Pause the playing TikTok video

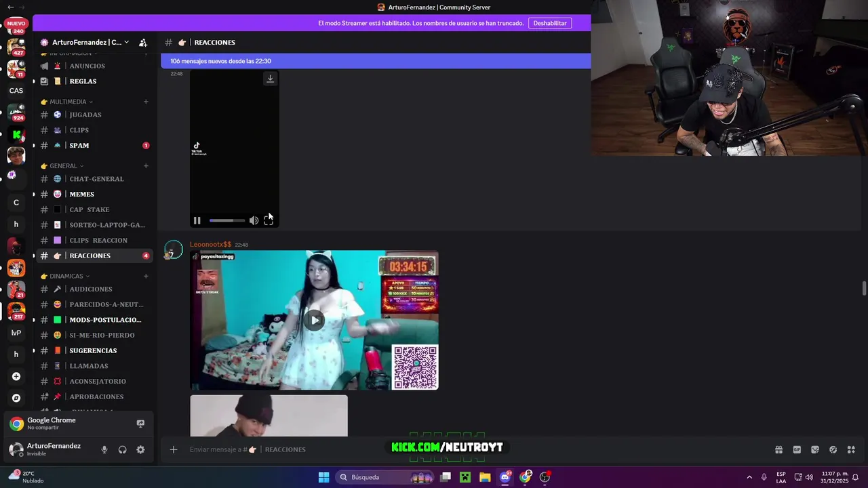click(197, 220)
